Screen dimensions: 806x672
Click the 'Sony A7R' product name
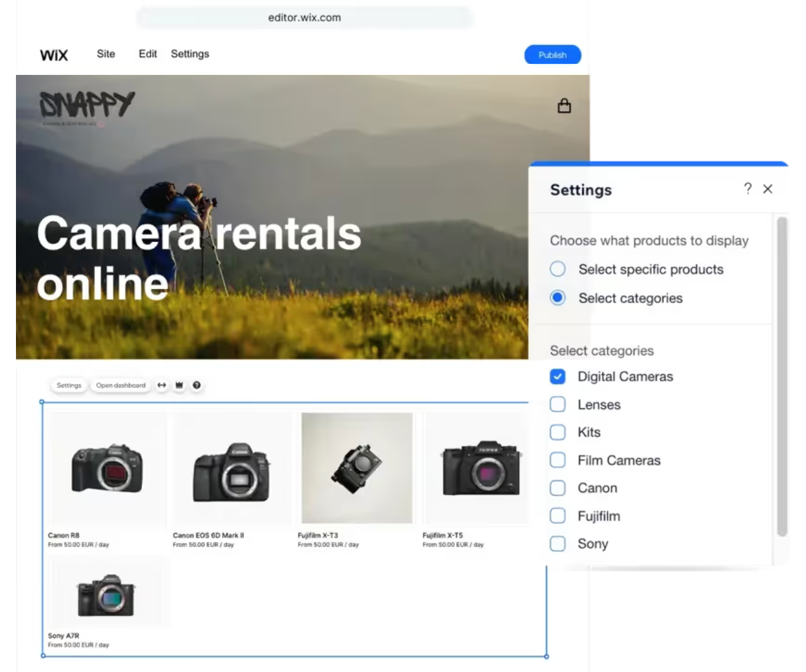(x=64, y=636)
